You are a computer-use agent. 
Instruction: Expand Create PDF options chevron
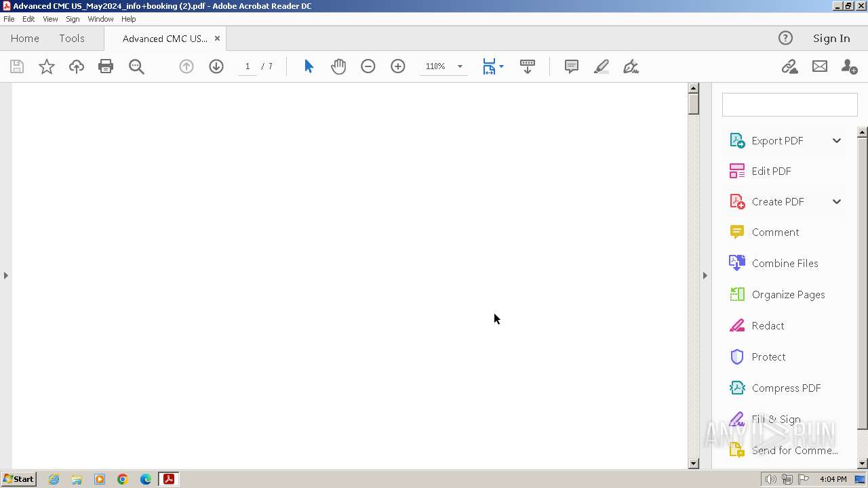837,201
